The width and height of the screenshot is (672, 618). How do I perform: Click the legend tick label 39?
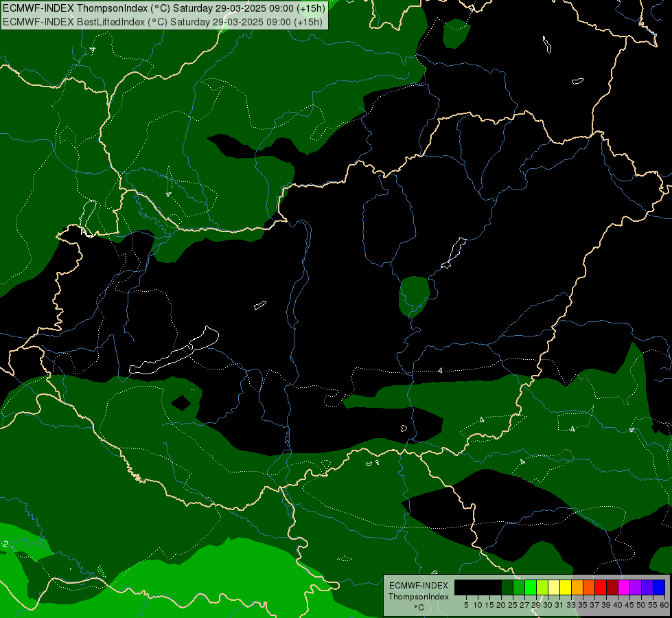(606, 605)
